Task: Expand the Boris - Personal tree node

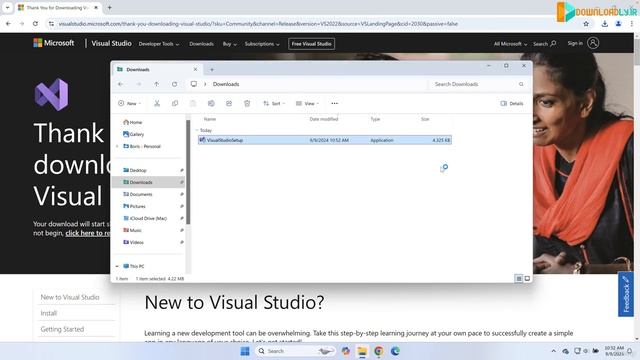Action: (117, 146)
